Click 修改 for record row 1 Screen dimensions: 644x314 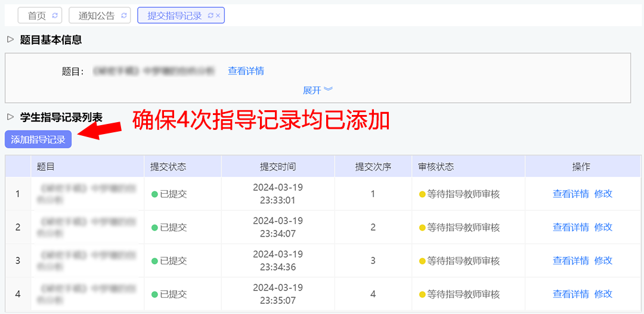[x=603, y=194]
